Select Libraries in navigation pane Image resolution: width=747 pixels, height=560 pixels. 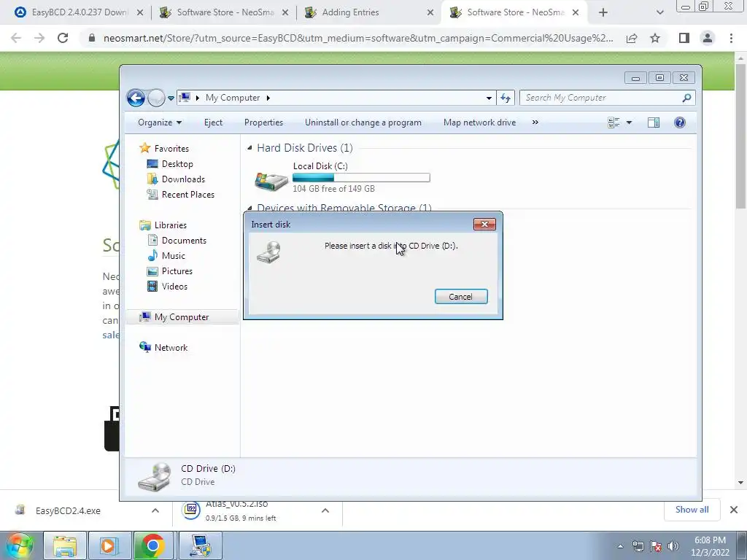(x=170, y=225)
